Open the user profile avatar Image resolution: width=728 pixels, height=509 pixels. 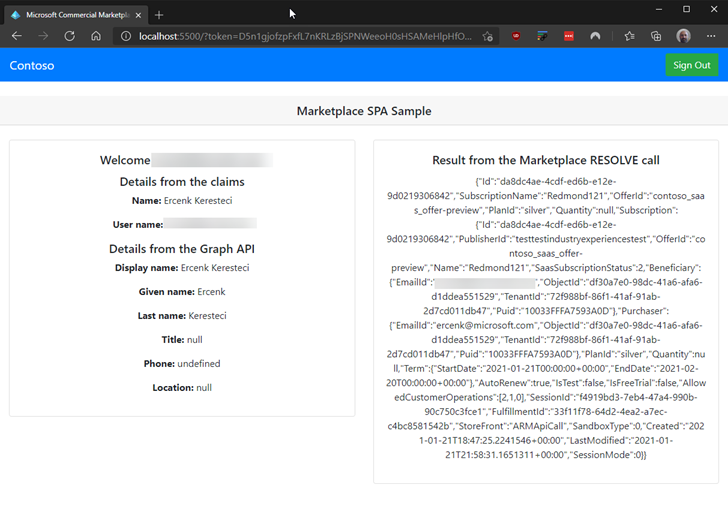pyautogui.click(x=683, y=36)
